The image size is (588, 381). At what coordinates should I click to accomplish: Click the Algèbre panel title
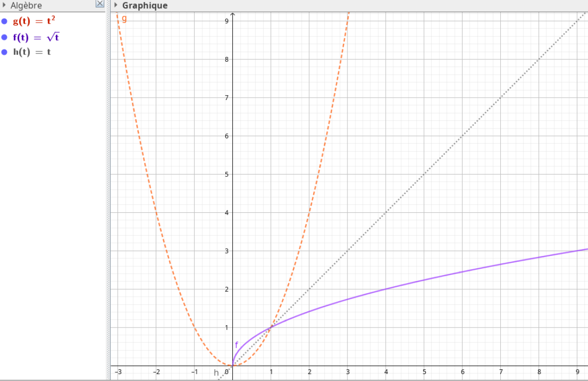26,5
